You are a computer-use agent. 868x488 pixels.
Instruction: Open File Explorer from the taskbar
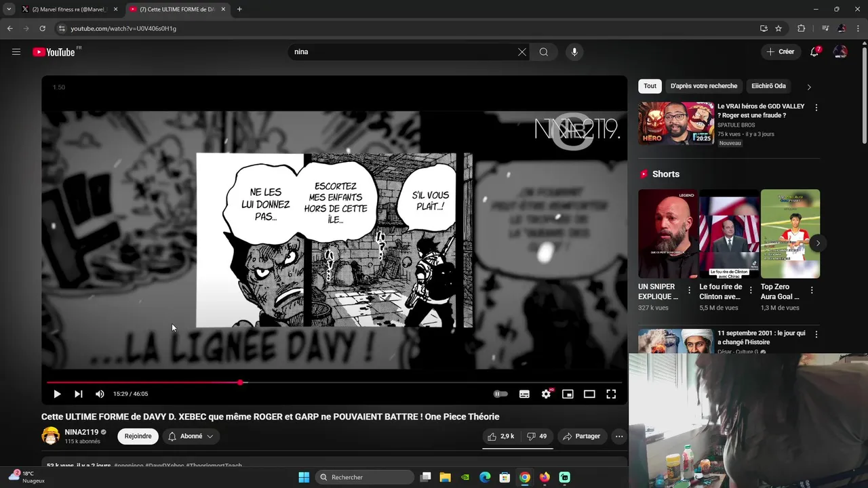446,477
